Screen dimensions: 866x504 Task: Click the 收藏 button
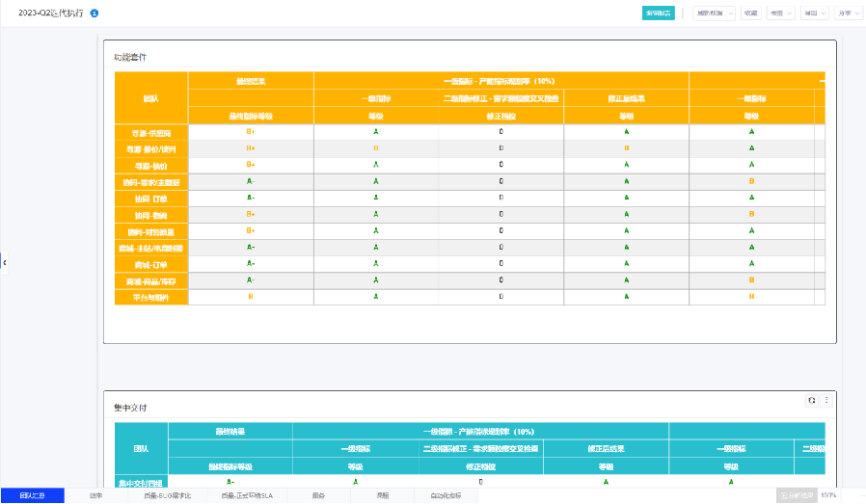(751, 13)
